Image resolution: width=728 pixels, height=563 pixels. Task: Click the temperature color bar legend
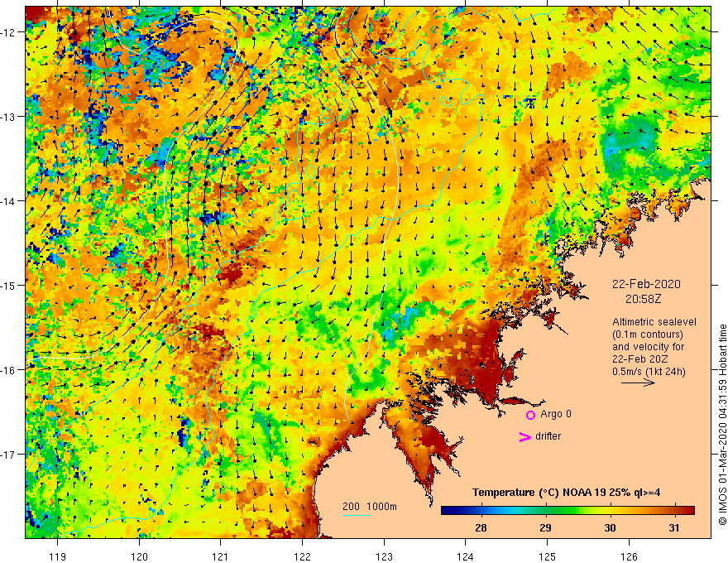[x=568, y=511]
